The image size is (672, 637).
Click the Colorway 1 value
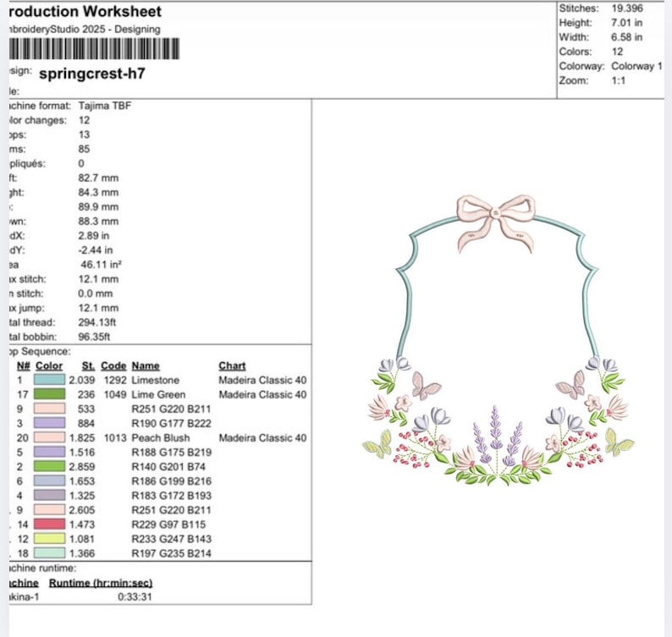point(636,66)
